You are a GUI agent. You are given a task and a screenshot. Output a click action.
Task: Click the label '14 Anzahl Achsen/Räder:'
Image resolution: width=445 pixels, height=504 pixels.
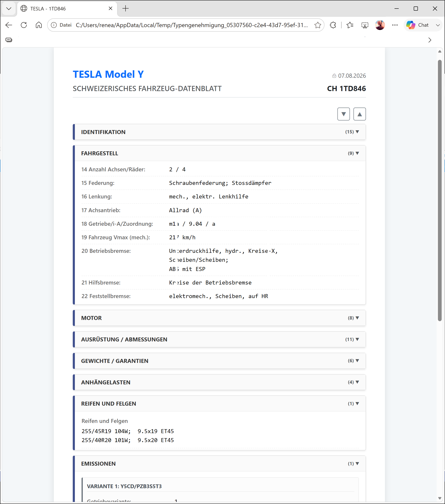[x=113, y=169]
